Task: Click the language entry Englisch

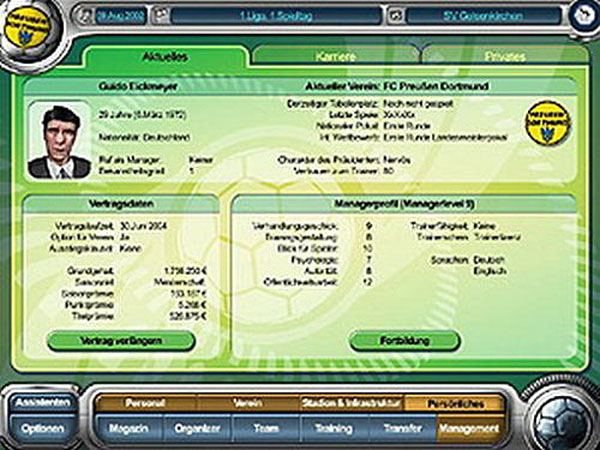Action: 490,271
